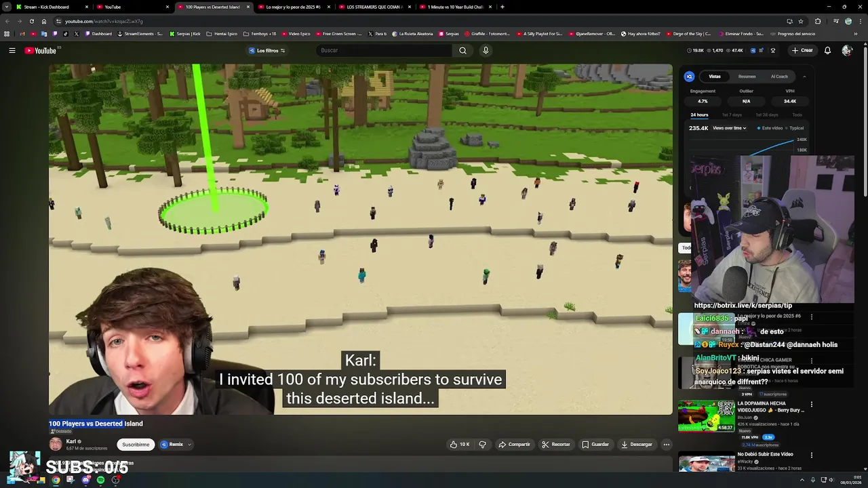Open the Views over time dropdown

tap(729, 128)
